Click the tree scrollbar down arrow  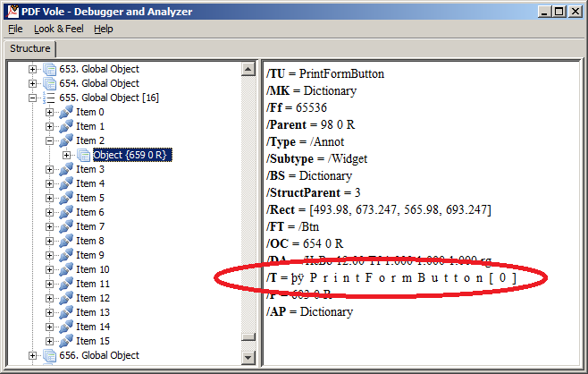248,358
